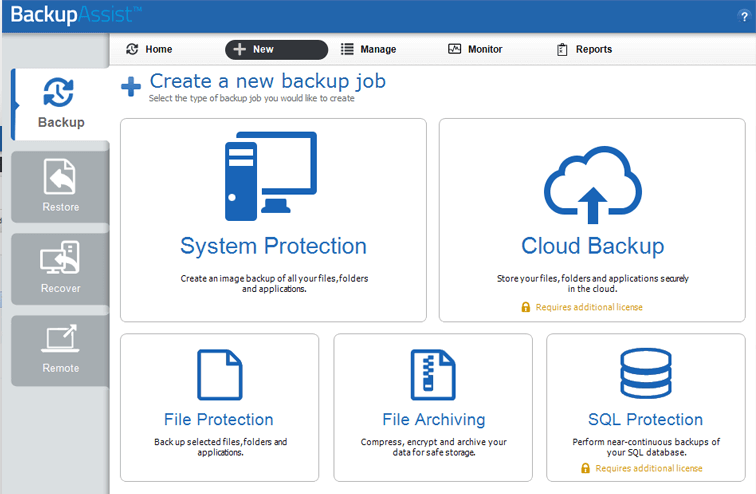This screenshot has width=756, height=494.
Task: Open the Restore section icon
Action: (x=60, y=178)
